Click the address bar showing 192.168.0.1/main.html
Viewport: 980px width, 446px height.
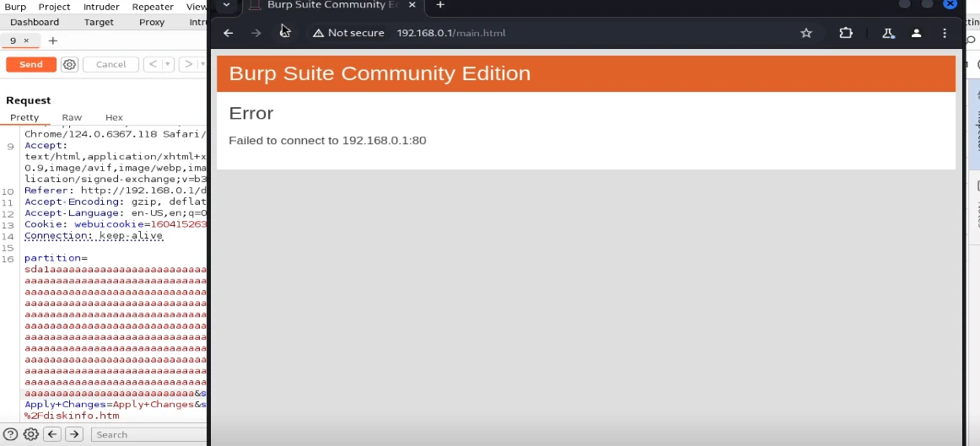point(450,33)
